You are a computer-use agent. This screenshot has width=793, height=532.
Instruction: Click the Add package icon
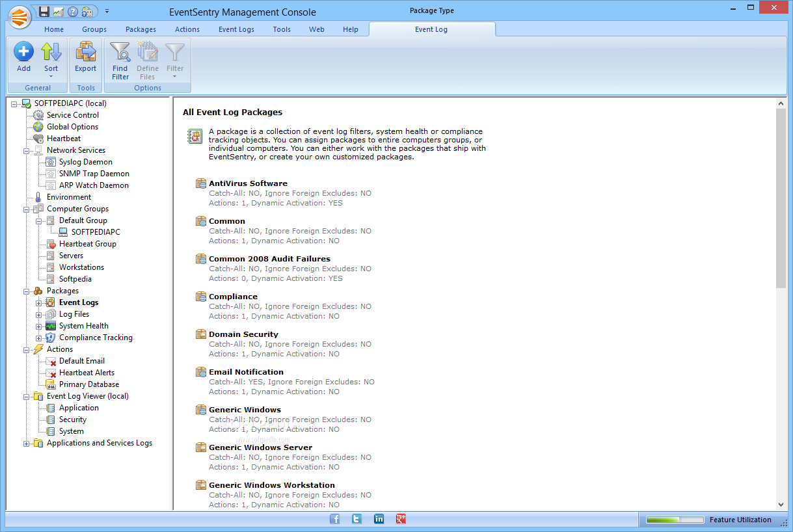pos(23,51)
